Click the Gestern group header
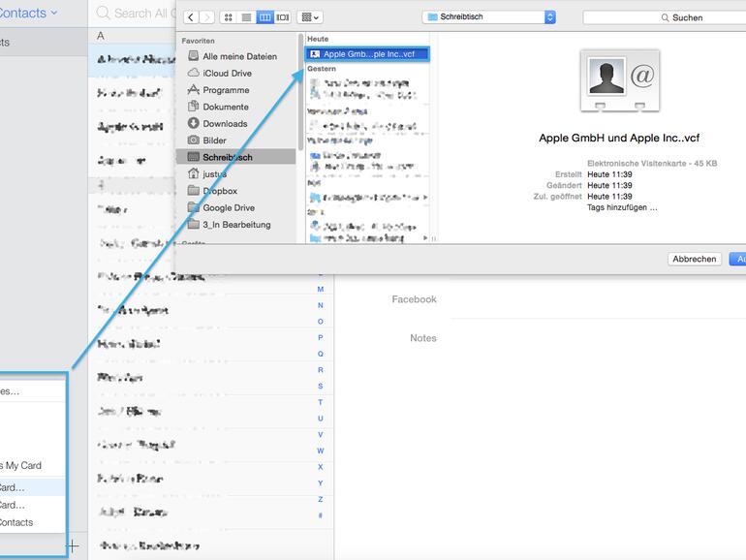The width and height of the screenshot is (746, 560). 322,69
